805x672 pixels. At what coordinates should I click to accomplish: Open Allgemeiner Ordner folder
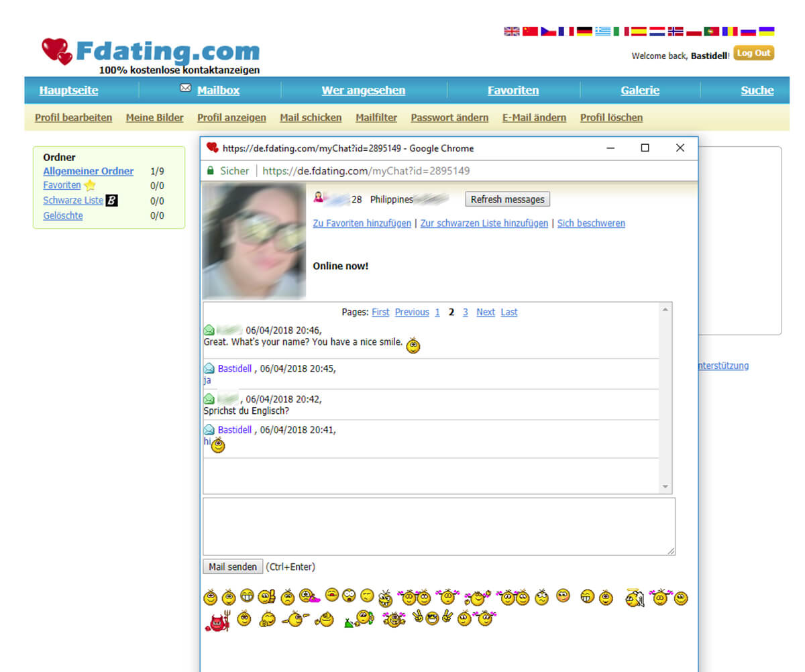click(89, 171)
